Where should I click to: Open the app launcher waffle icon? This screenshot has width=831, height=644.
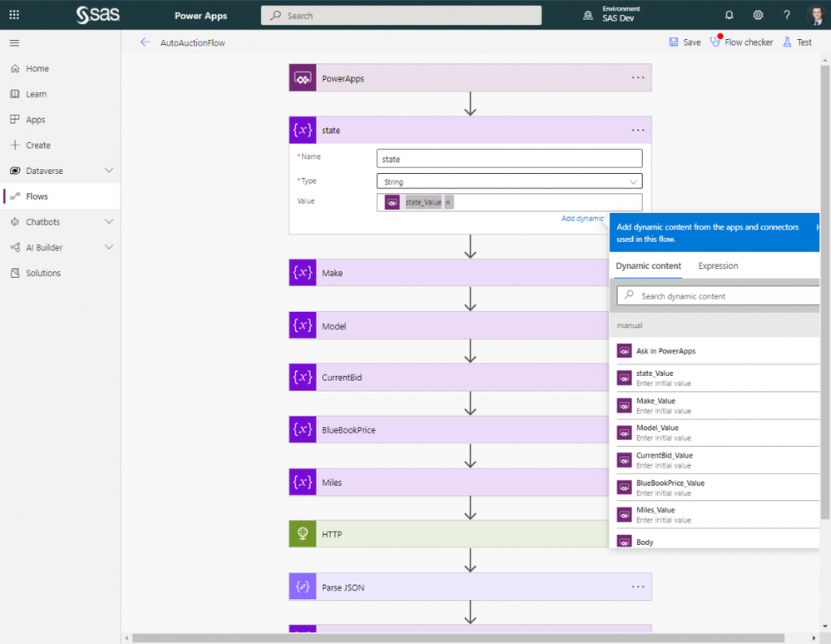(14, 15)
